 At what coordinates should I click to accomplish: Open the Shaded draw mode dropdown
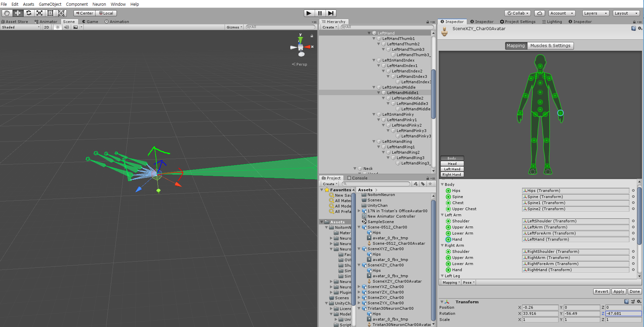[20, 27]
